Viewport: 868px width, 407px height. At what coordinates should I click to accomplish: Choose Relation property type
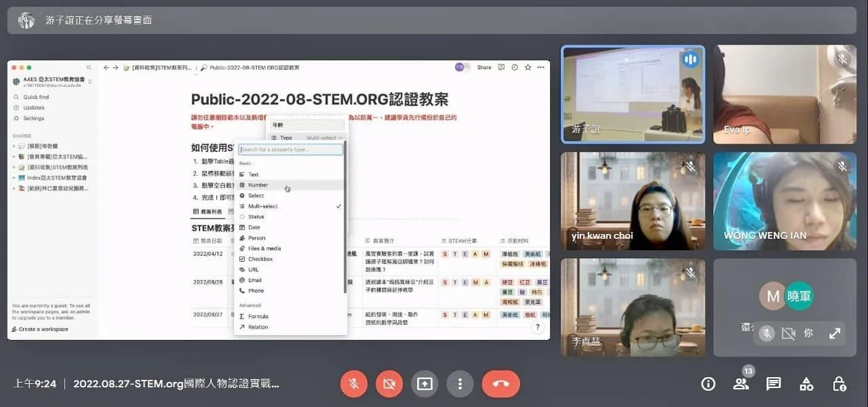tap(290, 327)
